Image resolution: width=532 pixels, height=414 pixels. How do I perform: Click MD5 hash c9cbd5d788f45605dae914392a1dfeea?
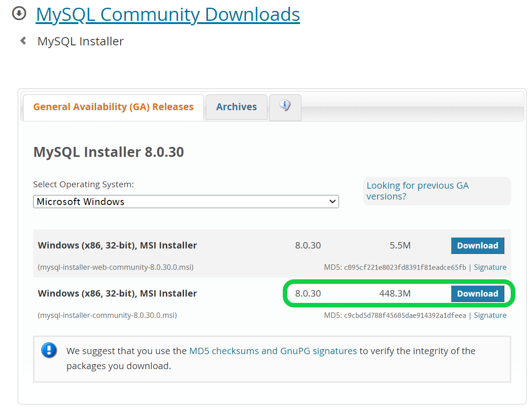pyautogui.click(x=405, y=316)
